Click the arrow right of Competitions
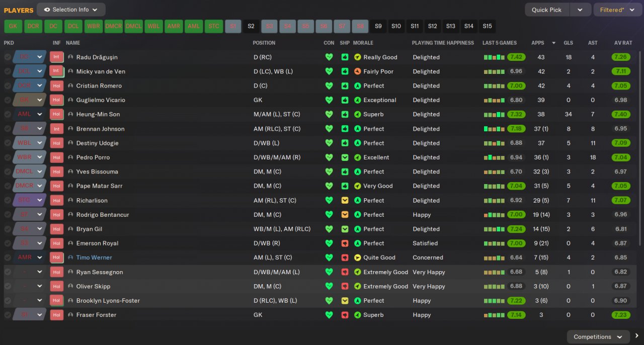This screenshot has width=644, height=345. click(x=637, y=336)
